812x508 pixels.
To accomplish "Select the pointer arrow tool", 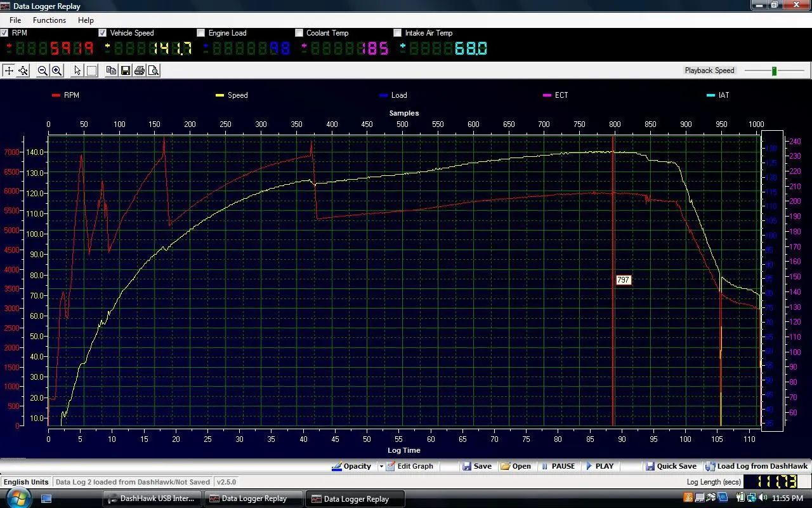I will [77, 70].
